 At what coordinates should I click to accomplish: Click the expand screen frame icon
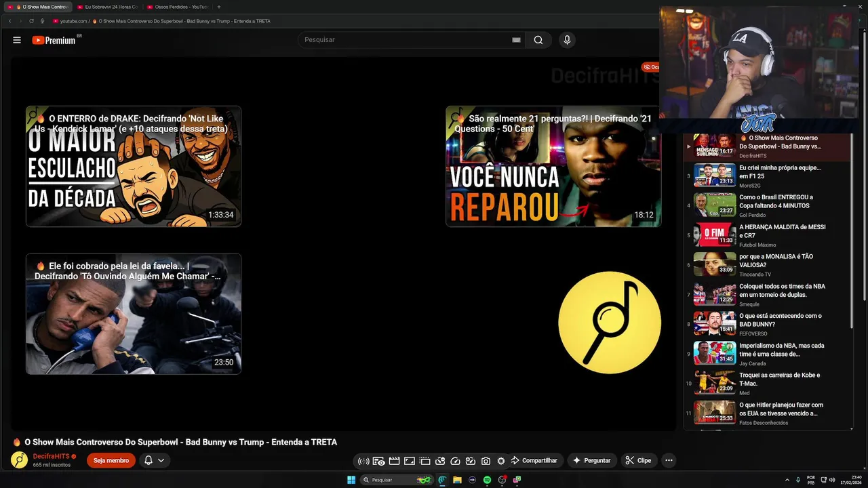coord(410,461)
